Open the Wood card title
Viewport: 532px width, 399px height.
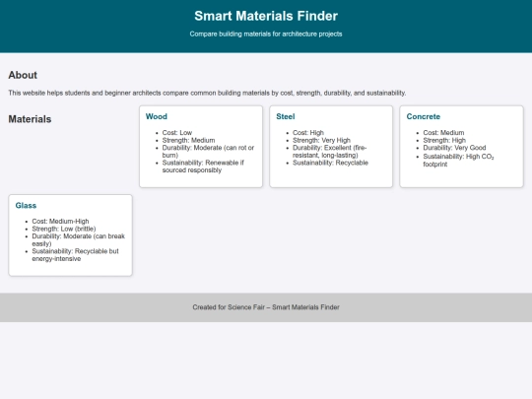157,116
